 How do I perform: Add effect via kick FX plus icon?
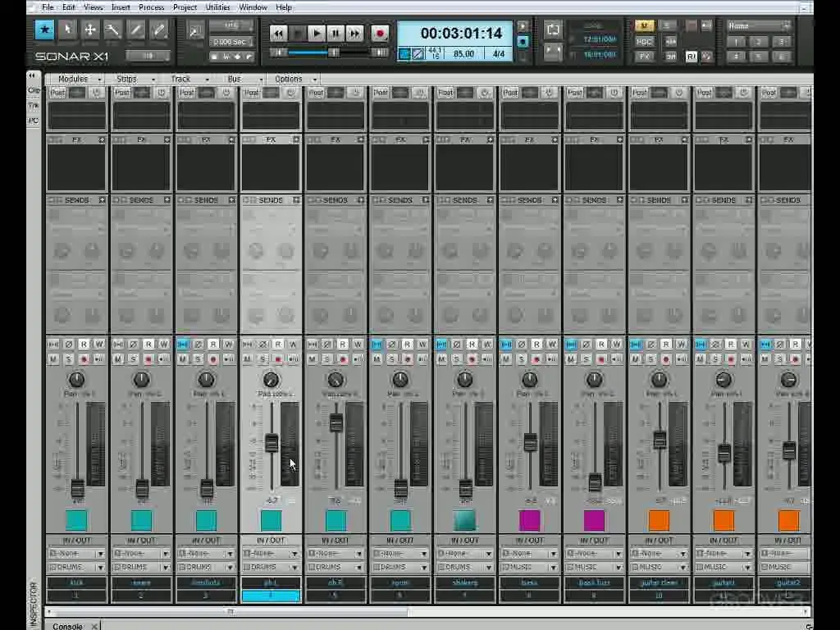click(102, 139)
